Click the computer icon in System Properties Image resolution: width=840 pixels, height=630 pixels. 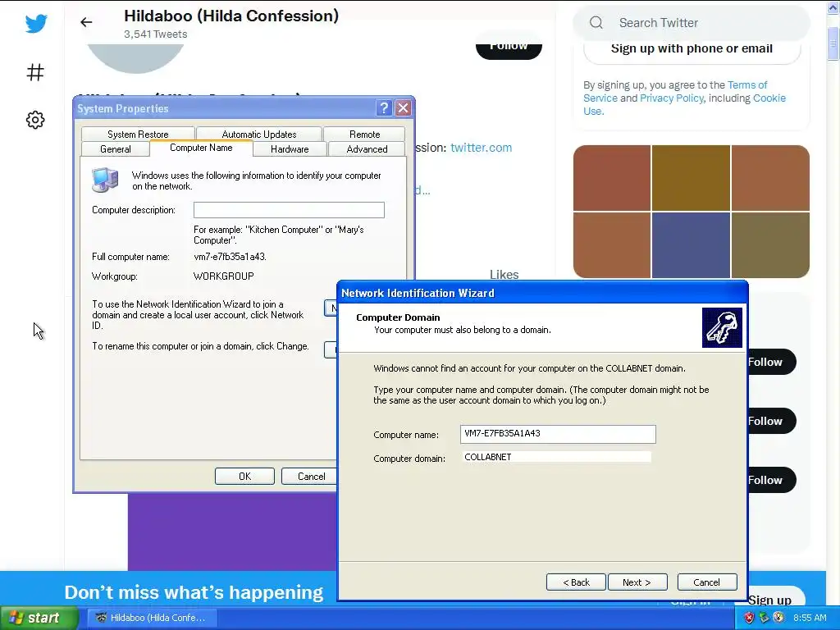point(105,180)
